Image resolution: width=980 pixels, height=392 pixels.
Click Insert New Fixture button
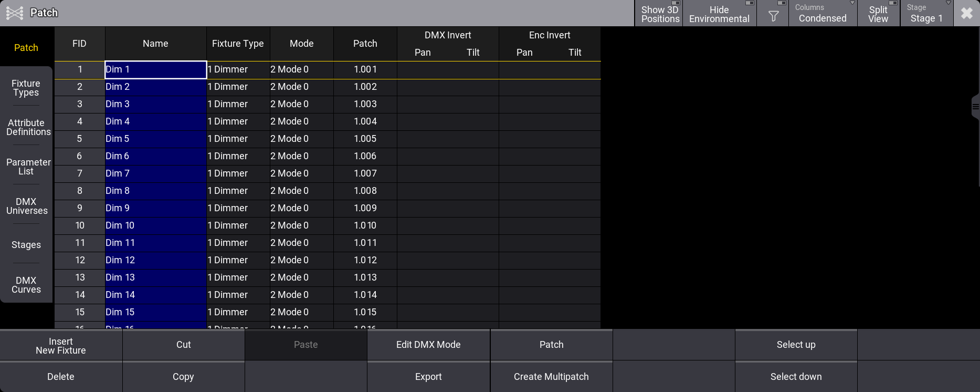pyautogui.click(x=61, y=345)
